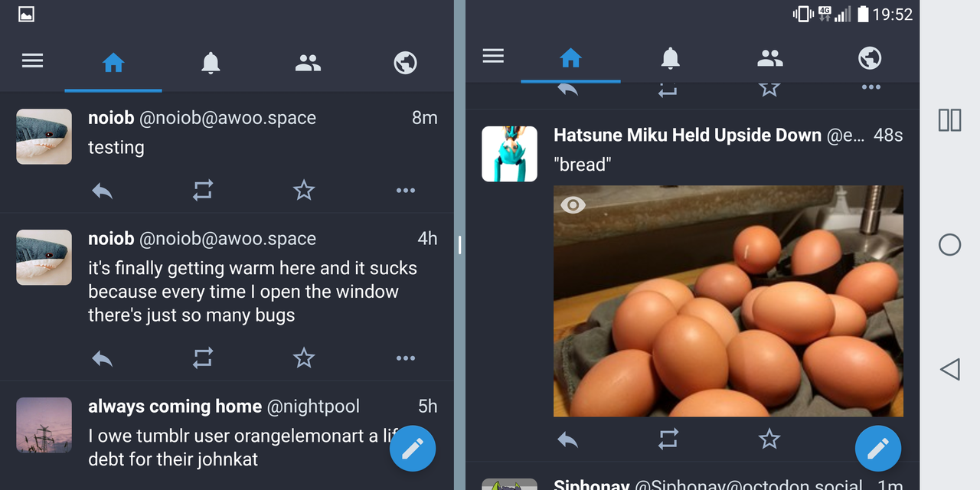Favourite the post about so many bugs
The width and height of the screenshot is (980, 490).
(x=304, y=358)
